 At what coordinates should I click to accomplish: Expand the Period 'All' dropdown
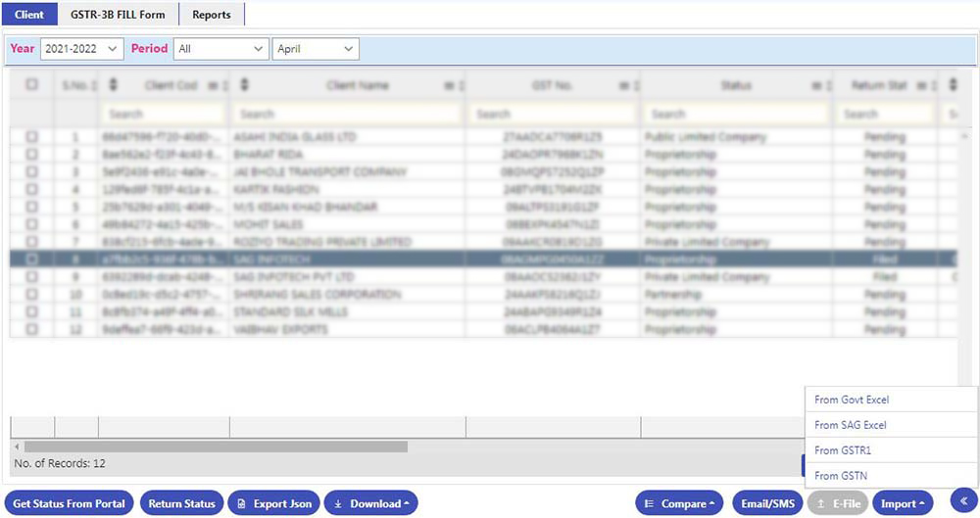pyautogui.click(x=220, y=49)
